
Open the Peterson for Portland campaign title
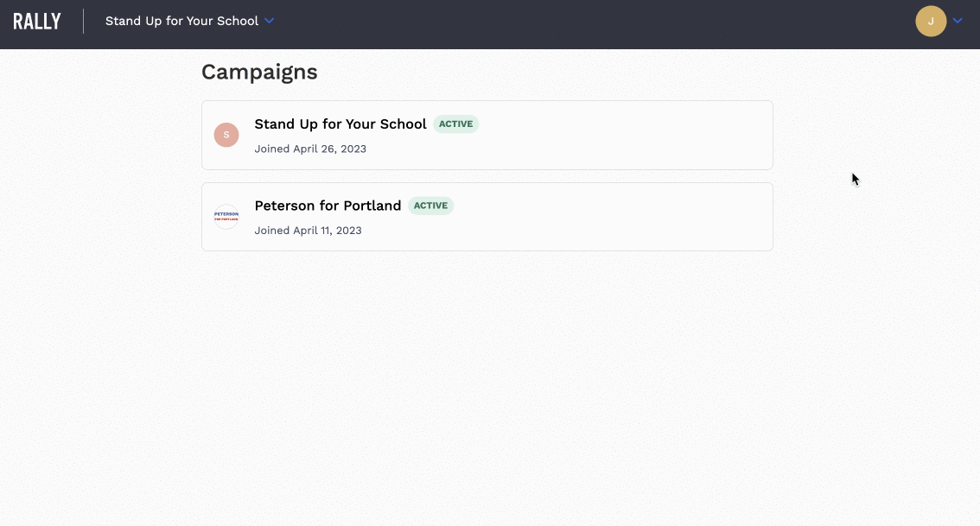(x=328, y=206)
